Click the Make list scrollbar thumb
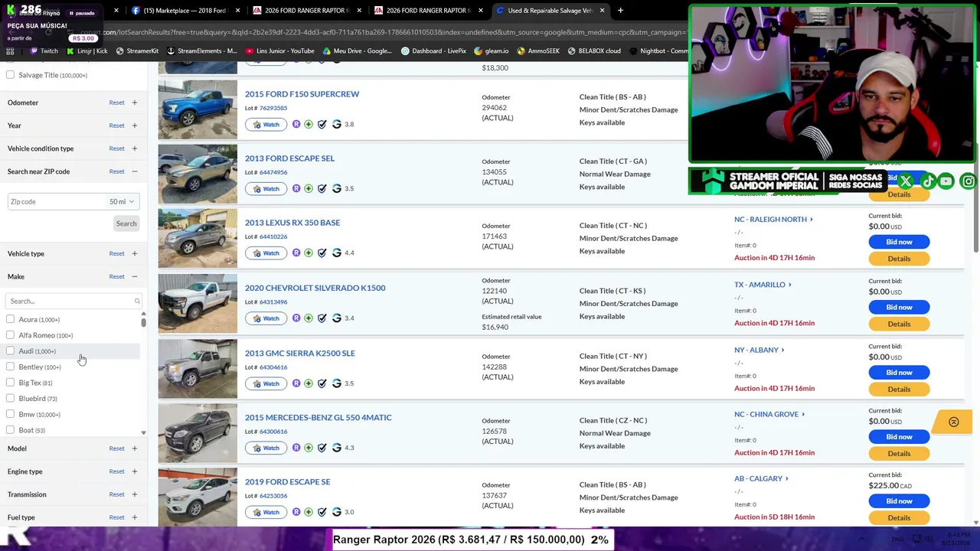Screen dimensions: 980x551 coord(143,321)
